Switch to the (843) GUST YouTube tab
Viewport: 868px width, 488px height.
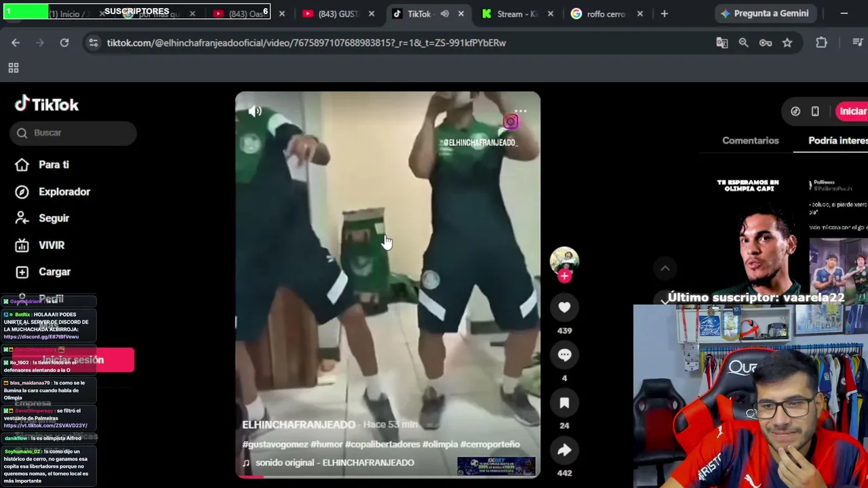click(338, 14)
